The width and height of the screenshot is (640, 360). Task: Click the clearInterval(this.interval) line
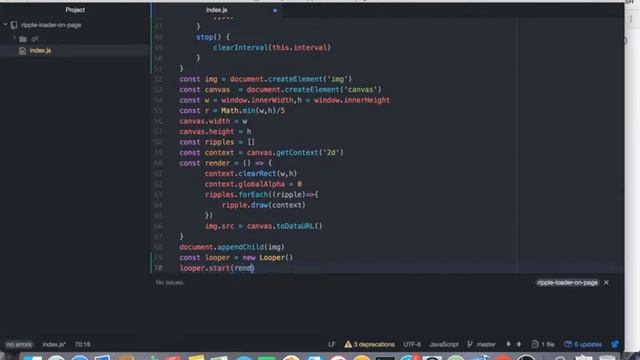[272, 47]
